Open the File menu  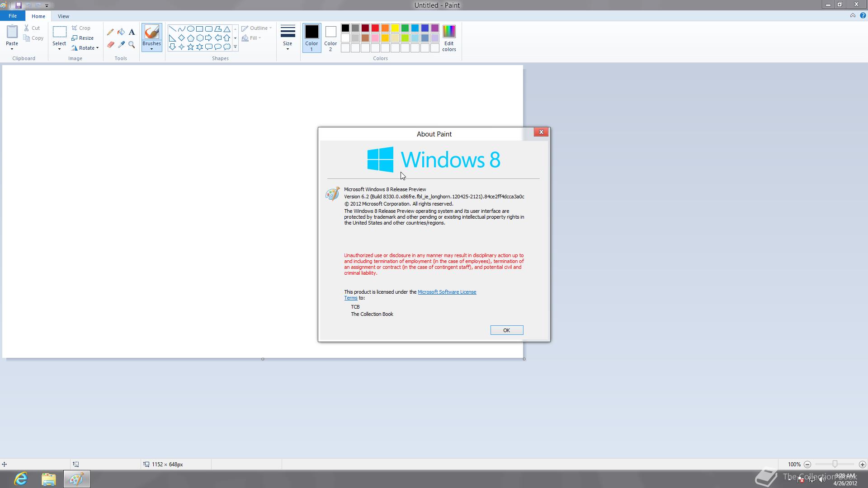coord(13,16)
